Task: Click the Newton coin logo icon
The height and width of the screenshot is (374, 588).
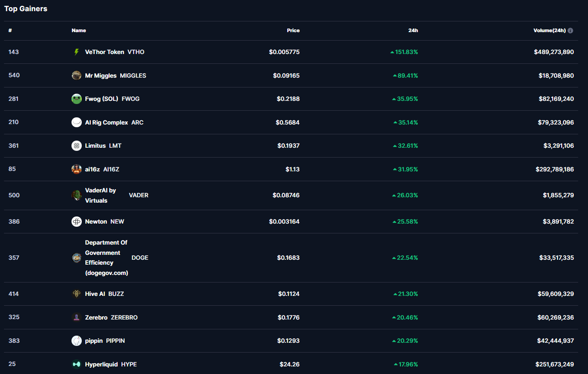Action: point(76,221)
